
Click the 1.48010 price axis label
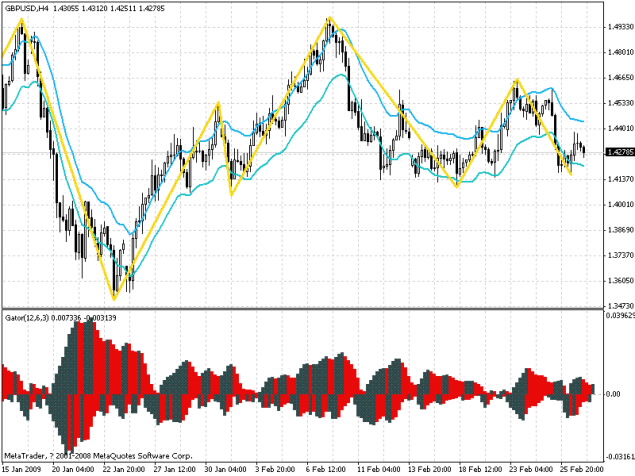[620, 52]
